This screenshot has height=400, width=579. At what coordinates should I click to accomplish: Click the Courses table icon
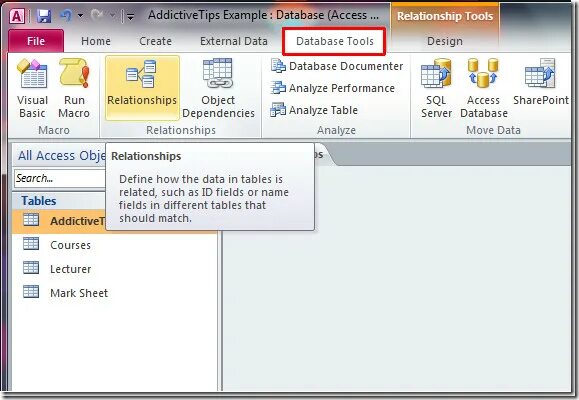coord(31,244)
